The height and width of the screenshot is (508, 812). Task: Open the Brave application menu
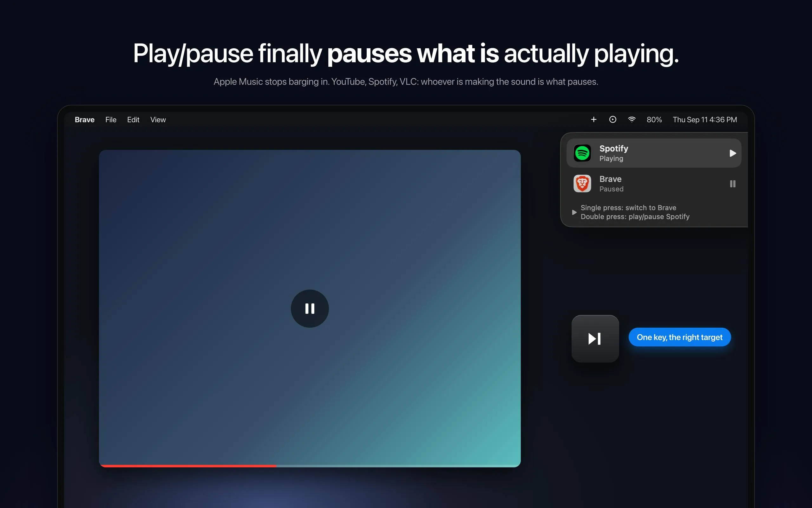(85, 120)
